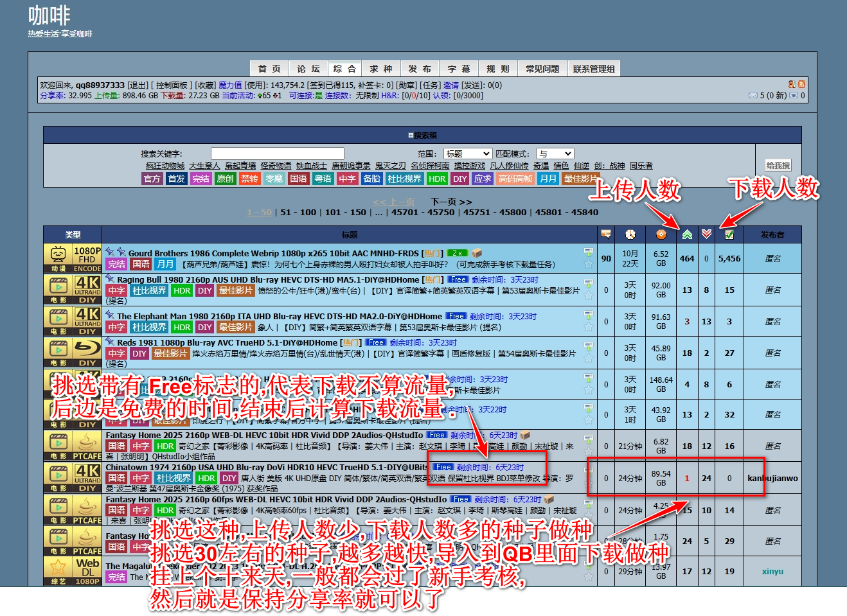Go to the 论坛 forum tab

point(308,69)
